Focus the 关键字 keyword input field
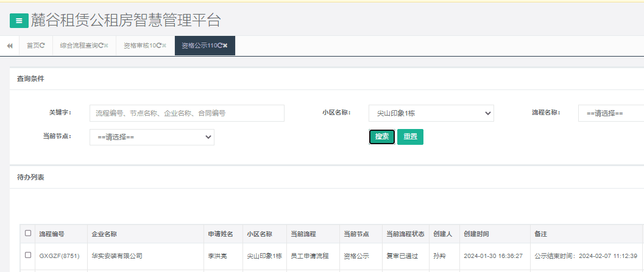This screenshot has height=272, width=644. tap(186, 113)
